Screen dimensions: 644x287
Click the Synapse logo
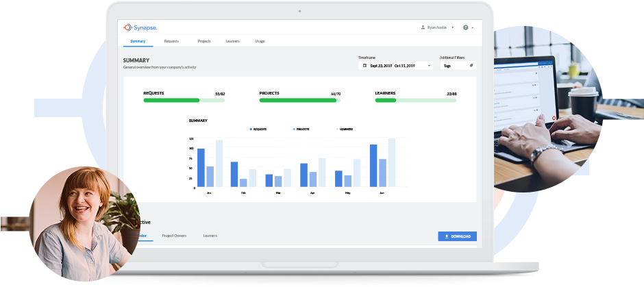point(140,27)
